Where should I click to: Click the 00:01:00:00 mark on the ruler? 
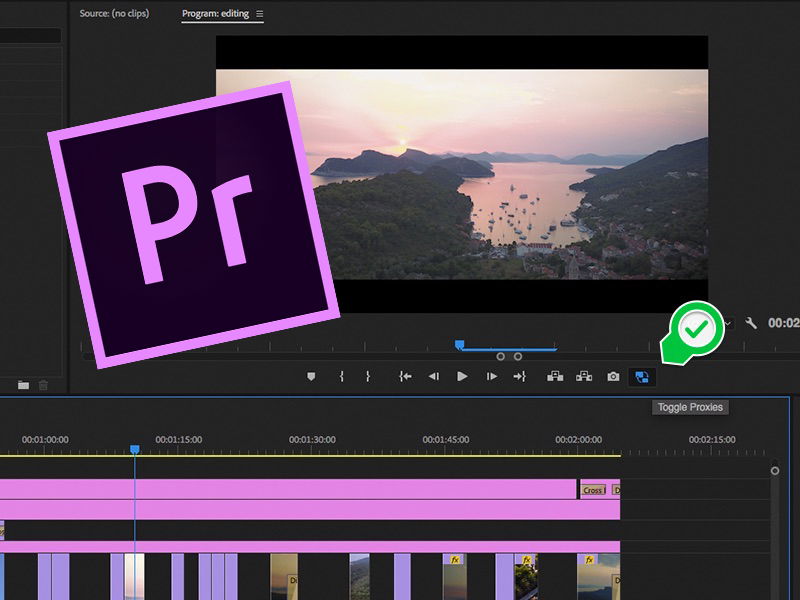[x=45, y=439]
